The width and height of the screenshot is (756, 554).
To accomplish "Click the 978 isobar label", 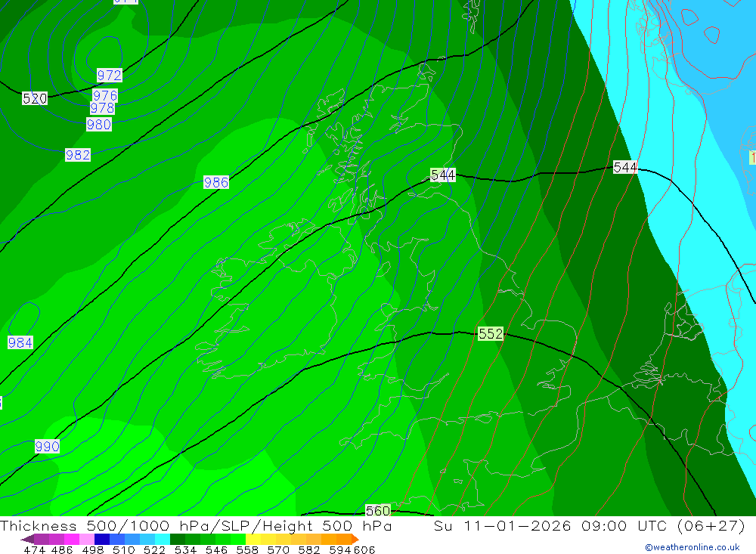I will point(102,107).
